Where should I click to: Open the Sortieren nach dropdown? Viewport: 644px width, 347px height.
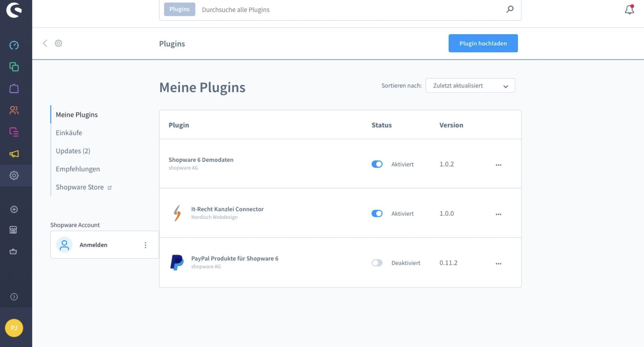(470, 86)
